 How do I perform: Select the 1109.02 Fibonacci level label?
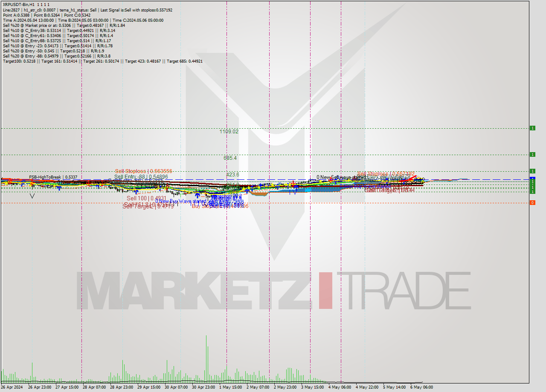click(x=229, y=132)
